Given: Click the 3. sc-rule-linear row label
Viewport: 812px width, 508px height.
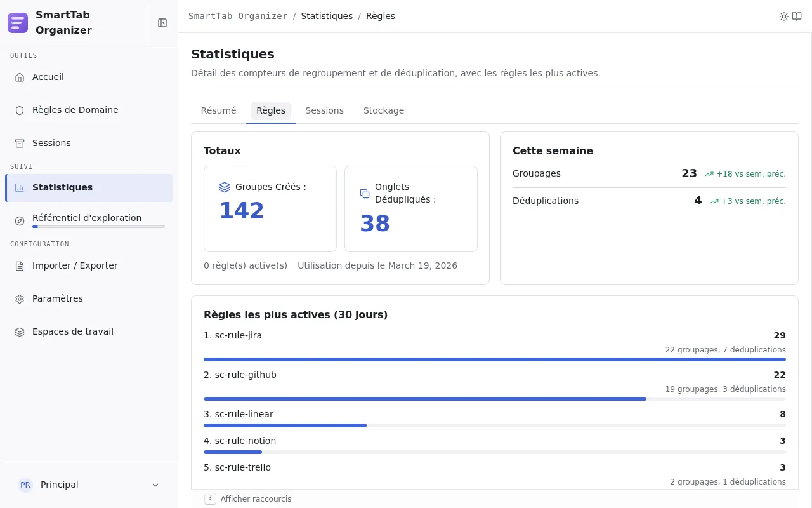Looking at the screenshot, I should [239, 414].
